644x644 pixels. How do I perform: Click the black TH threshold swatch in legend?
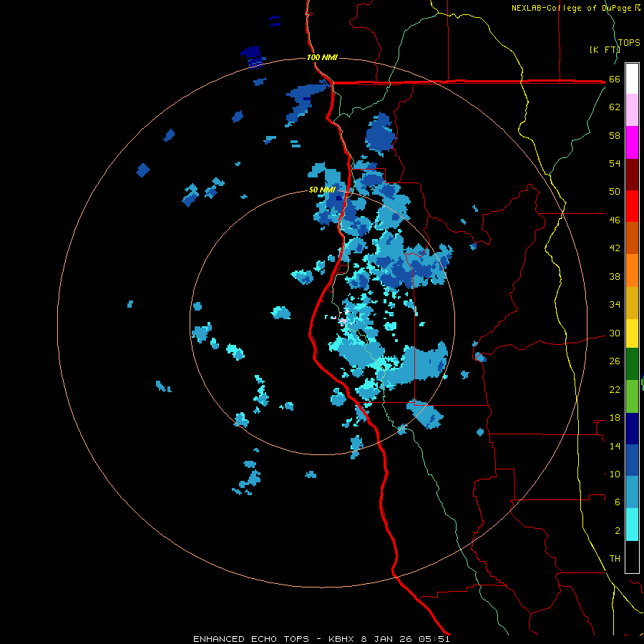click(632, 557)
